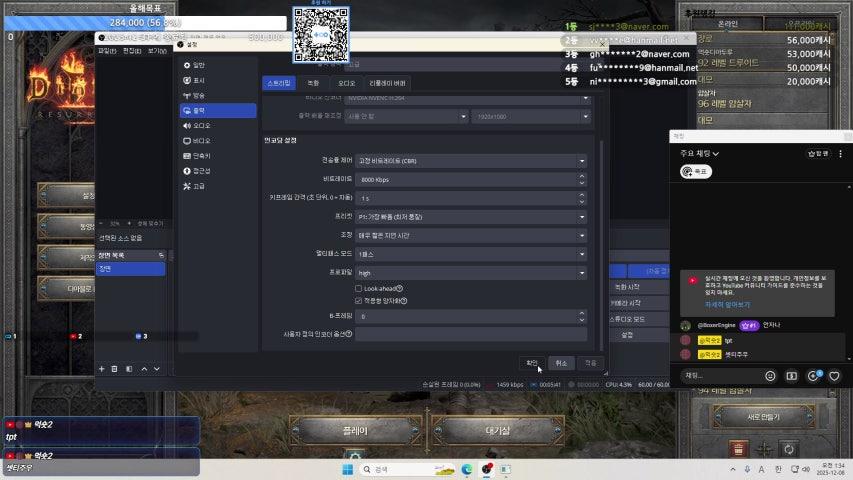The height and width of the screenshot is (480, 853).
Task: Launch Microsoft Edge from taskbar
Action: coord(467,469)
